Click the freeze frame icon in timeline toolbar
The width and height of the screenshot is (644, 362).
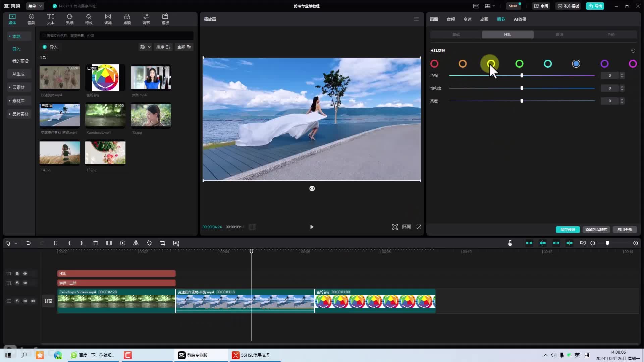click(x=109, y=243)
